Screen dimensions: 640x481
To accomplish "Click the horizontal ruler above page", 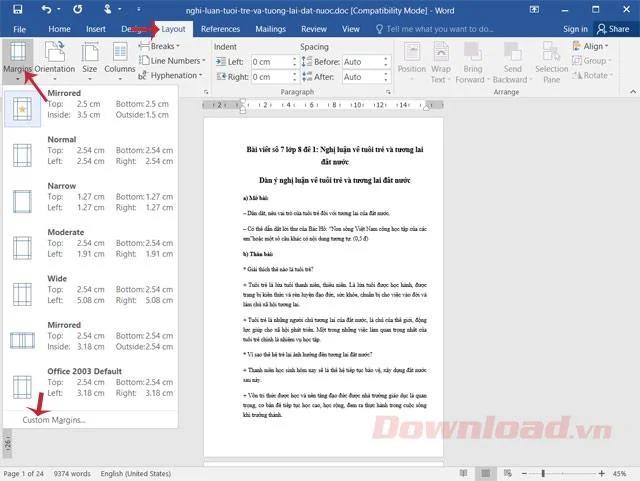I will click(323, 105).
